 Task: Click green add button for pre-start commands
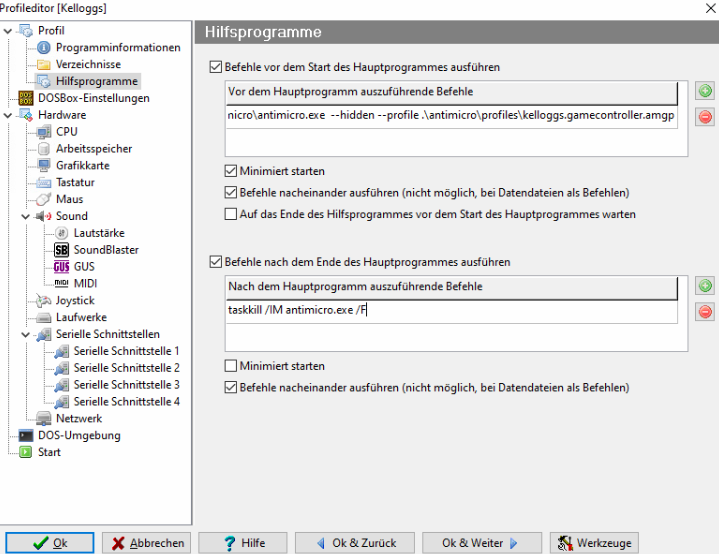click(704, 92)
